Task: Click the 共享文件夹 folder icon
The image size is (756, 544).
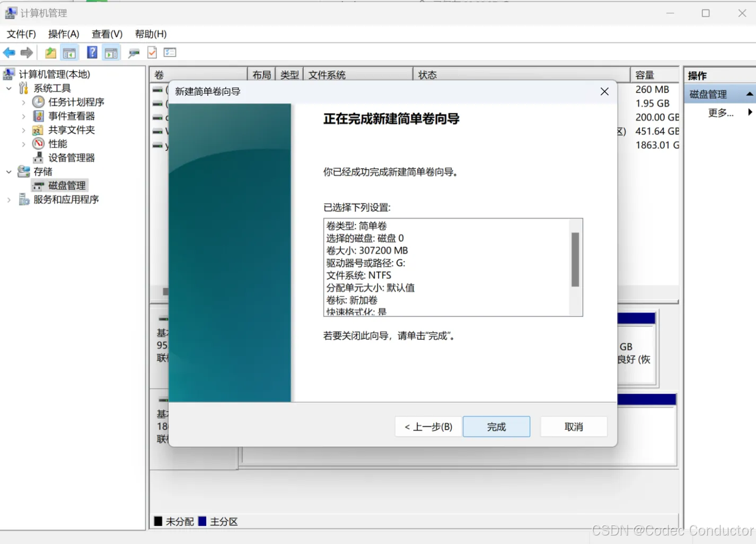Action: 38,130
